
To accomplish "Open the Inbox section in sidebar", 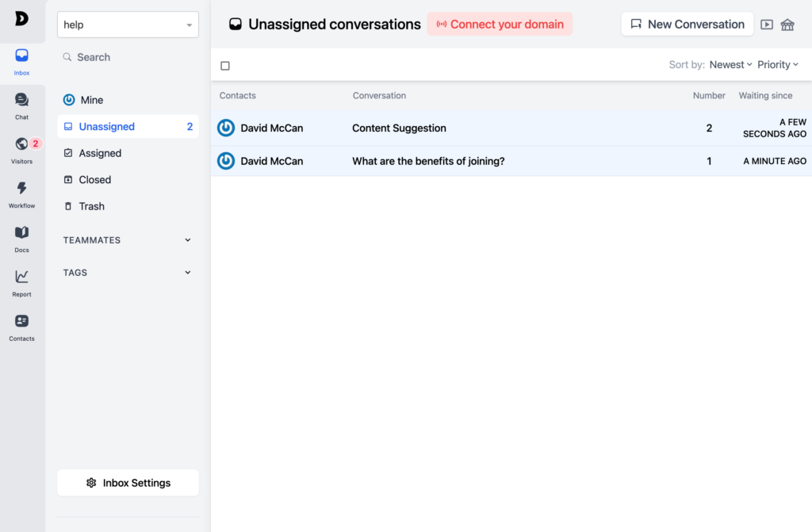I will pyautogui.click(x=21, y=62).
